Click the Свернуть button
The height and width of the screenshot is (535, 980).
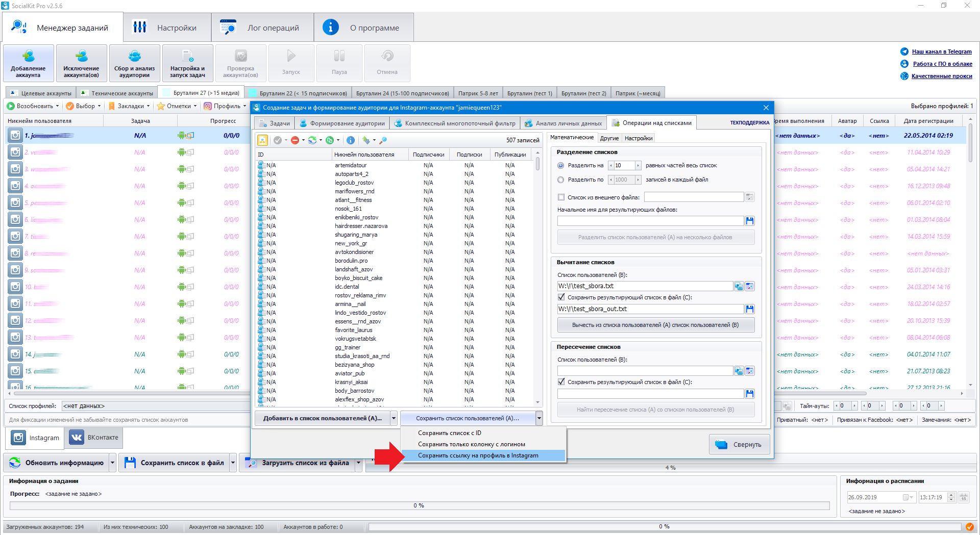739,444
